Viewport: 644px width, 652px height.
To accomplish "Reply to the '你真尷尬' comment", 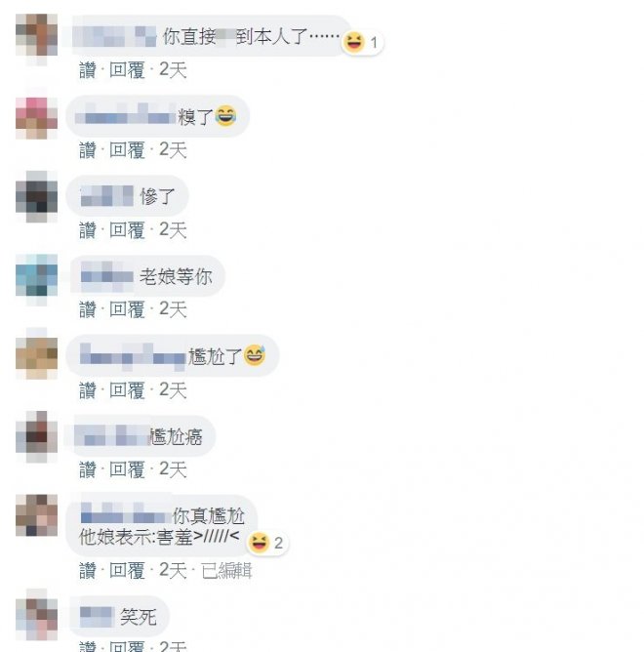I will tap(127, 570).
